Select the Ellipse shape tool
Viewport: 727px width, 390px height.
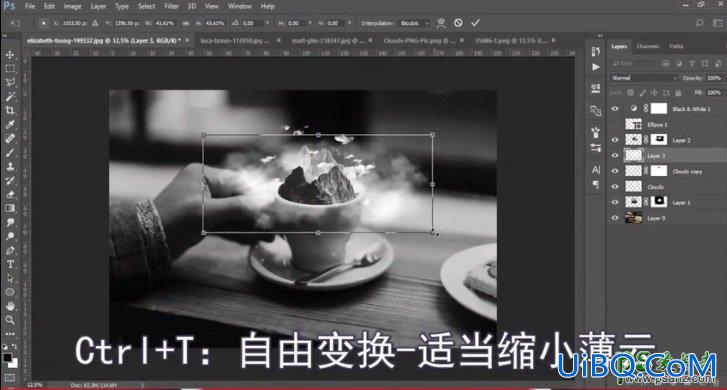point(10,292)
